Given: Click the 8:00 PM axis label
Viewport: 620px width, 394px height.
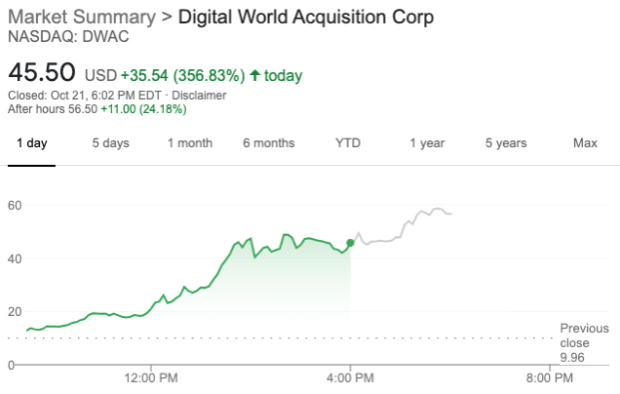Looking at the screenshot, I should click(550, 378).
